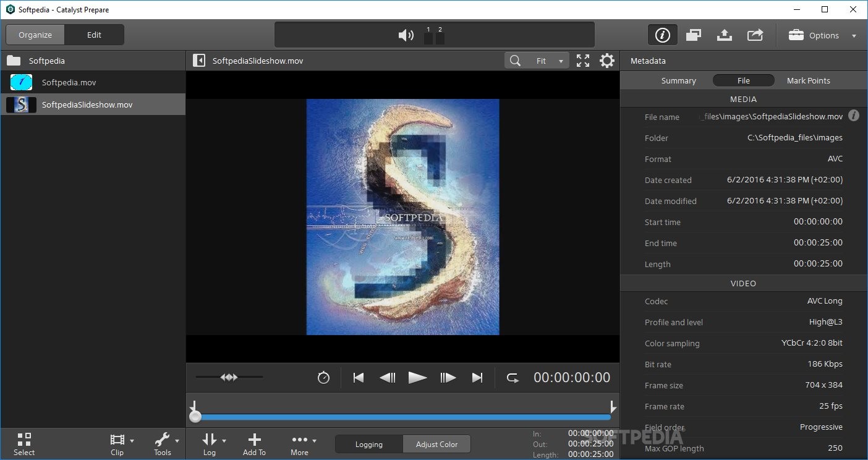Toggle the Inspector info panel button
This screenshot has height=460, width=868.
(663, 35)
